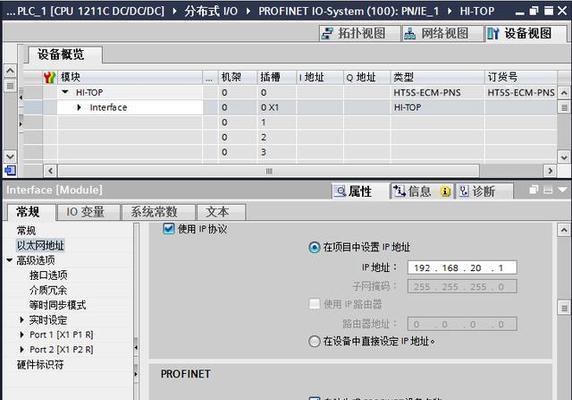This screenshot has height=400, width=572.
Task: Select 以太网地址 in the navigation tree
Action: [x=40, y=245]
